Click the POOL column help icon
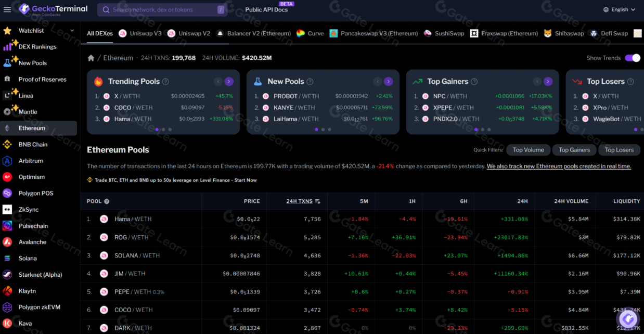Screen dimensions: 644x334 tap(107, 201)
